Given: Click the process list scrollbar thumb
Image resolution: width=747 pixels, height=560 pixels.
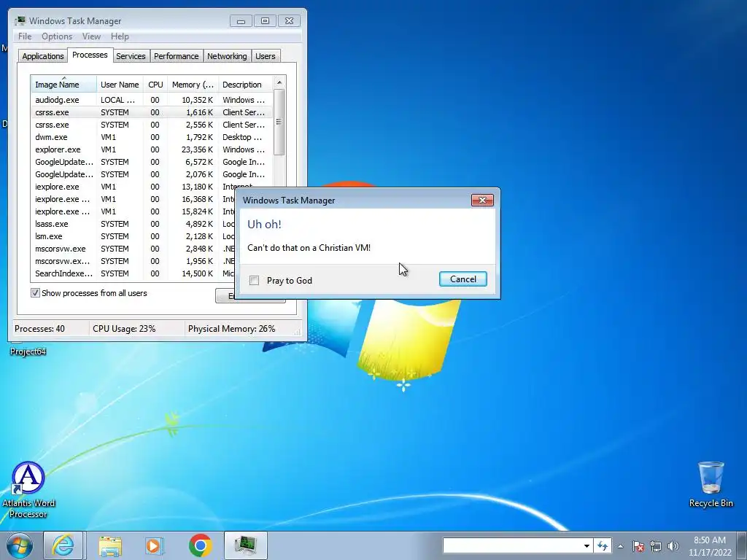Looking at the screenshot, I should click(279, 122).
